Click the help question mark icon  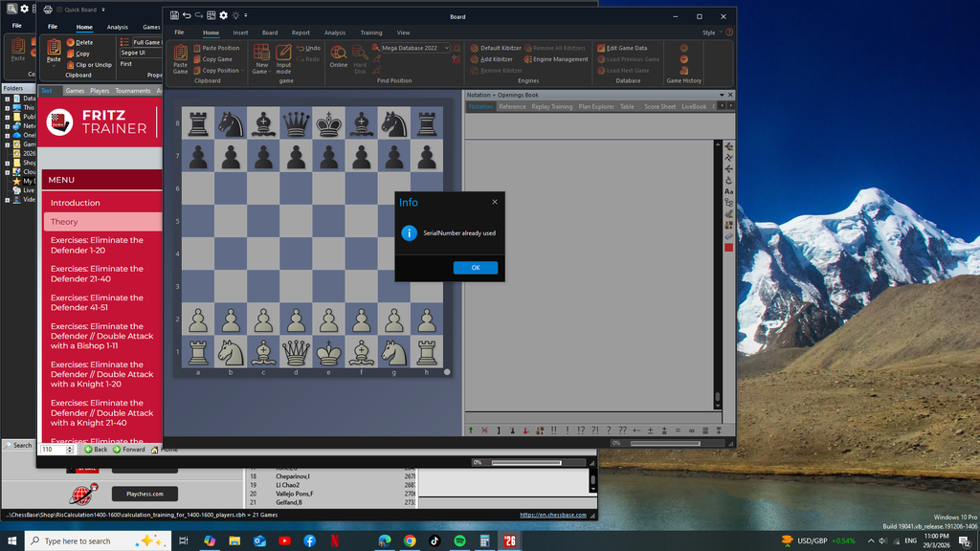pos(729,33)
